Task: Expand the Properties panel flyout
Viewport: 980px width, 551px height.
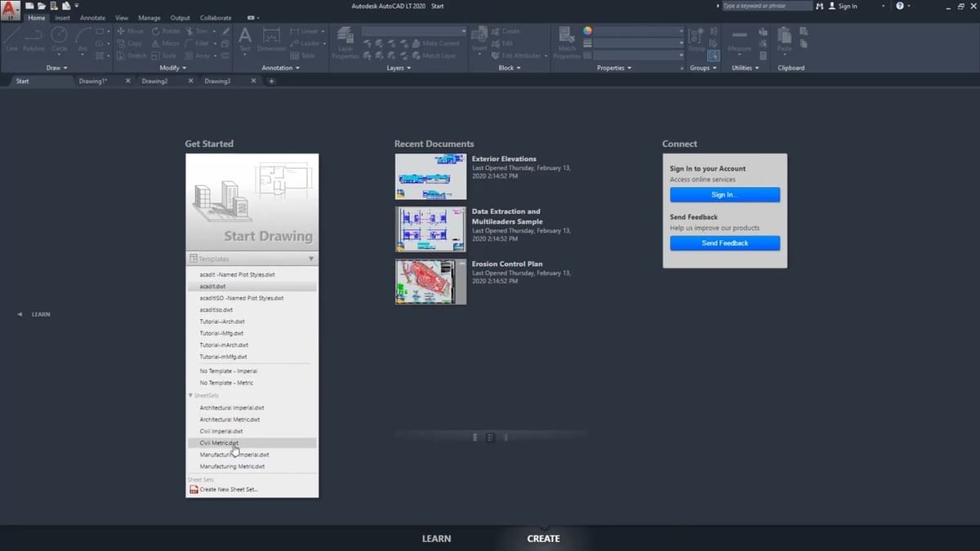Action: point(614,68)
